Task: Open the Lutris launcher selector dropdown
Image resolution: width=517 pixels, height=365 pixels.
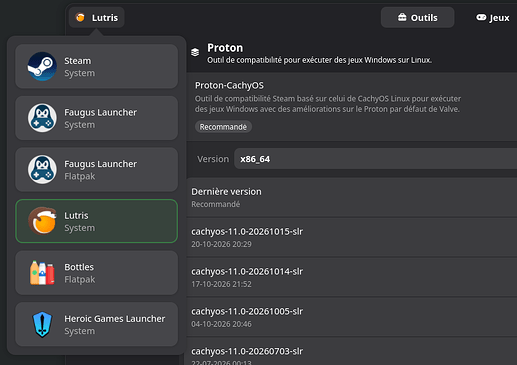Action: click(x=97, y=17)
